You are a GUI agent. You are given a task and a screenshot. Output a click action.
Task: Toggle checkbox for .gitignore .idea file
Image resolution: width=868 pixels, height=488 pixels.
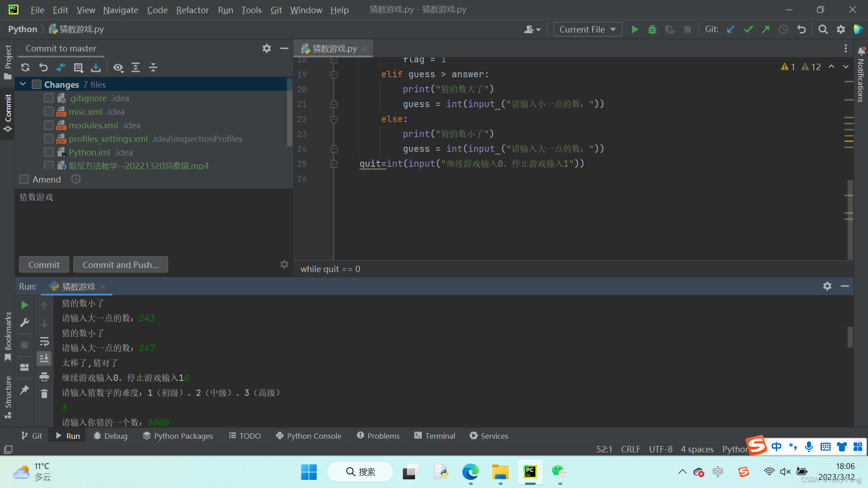pos(48,98)
